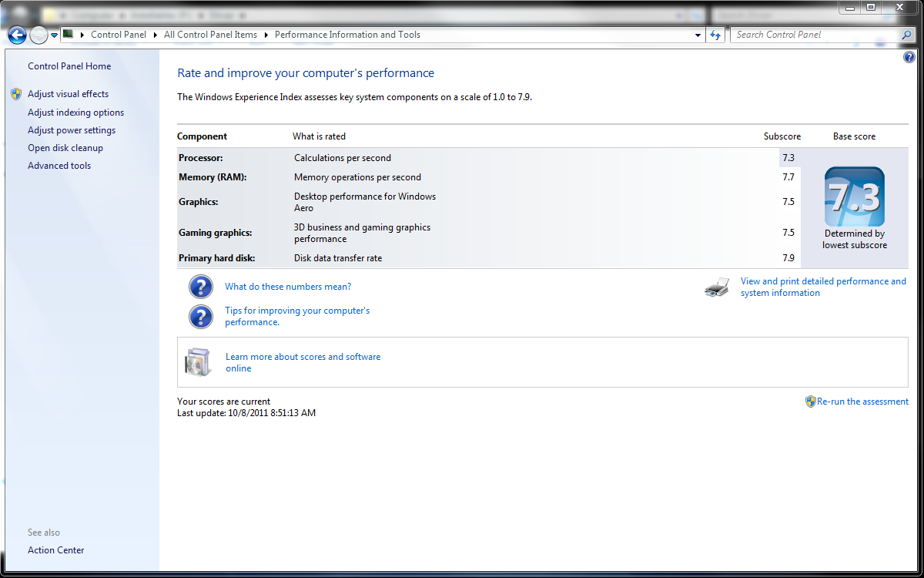The height and width of the screenshot is (578, 924).
Task: Click the software box icon beside Learn more
Action: click(197, 362)
